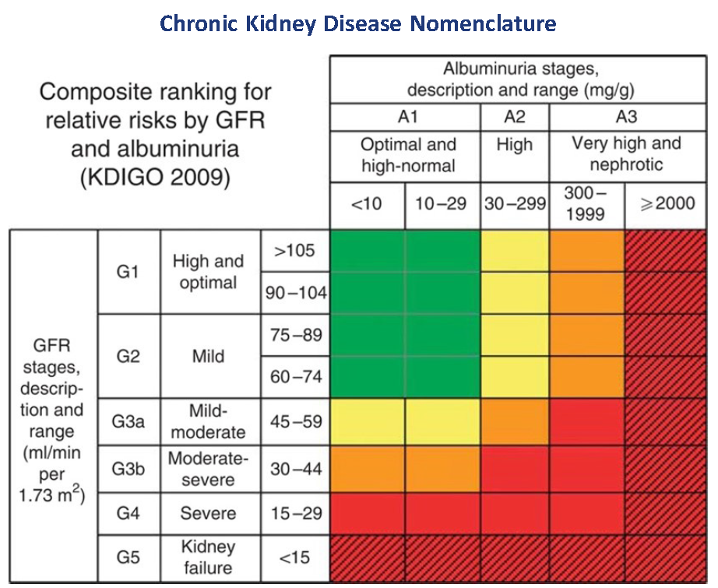The image size is (718, 588).
Task: Select the A3 albuminuria stage header
Action: (626, 117)
